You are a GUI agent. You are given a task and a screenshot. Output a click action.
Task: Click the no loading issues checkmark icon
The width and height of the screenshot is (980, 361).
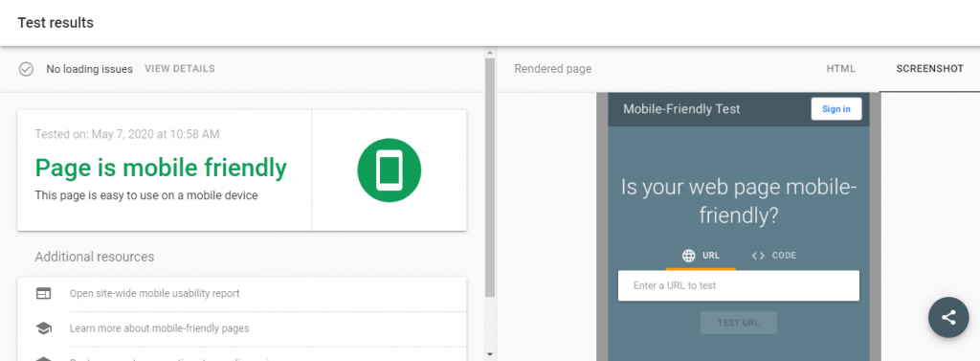(26, 69)
